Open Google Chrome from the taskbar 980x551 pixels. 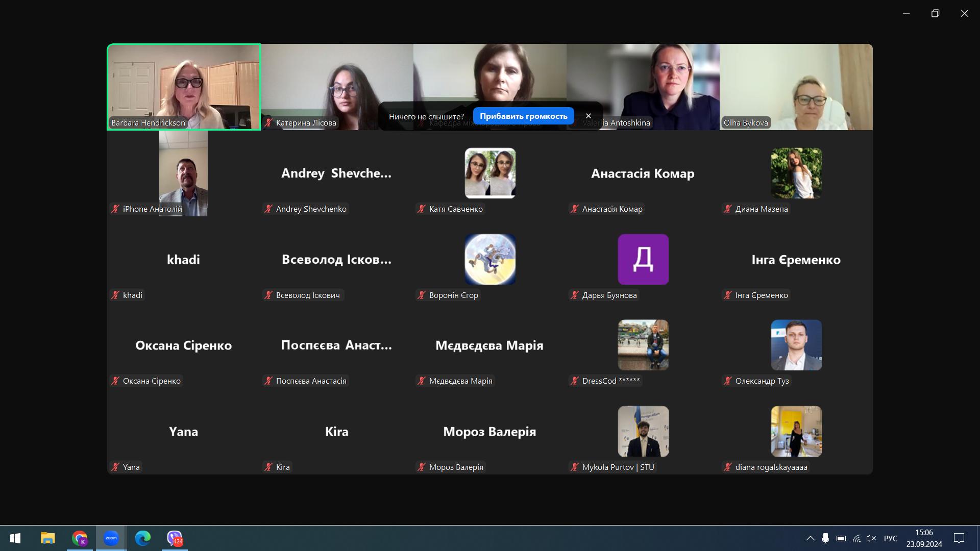pyautogui.click(x=80, y=538)
